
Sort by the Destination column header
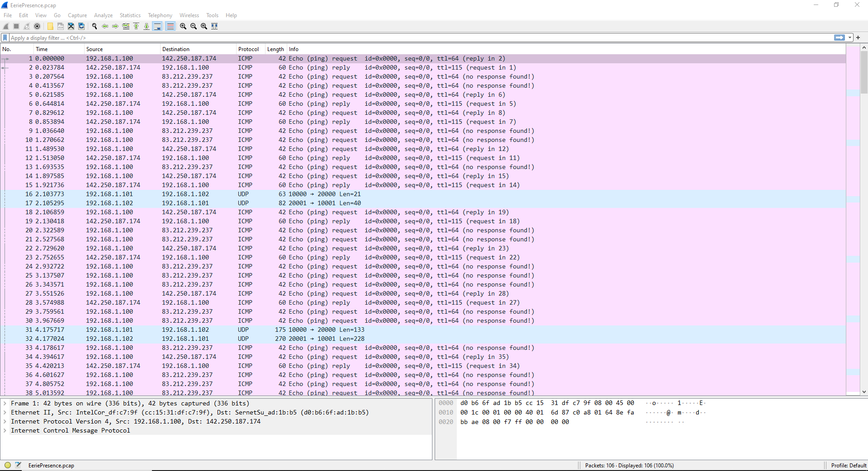tap(198, 49)
